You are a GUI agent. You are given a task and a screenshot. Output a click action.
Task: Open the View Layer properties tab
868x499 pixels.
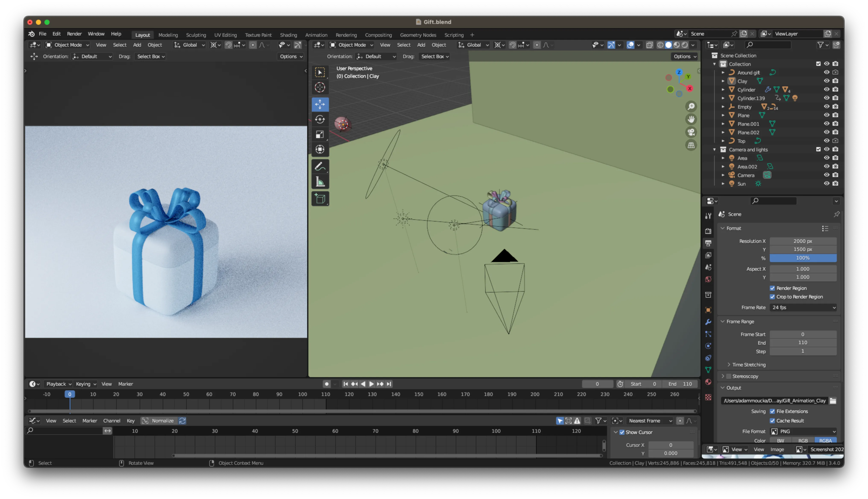point(708,255)
